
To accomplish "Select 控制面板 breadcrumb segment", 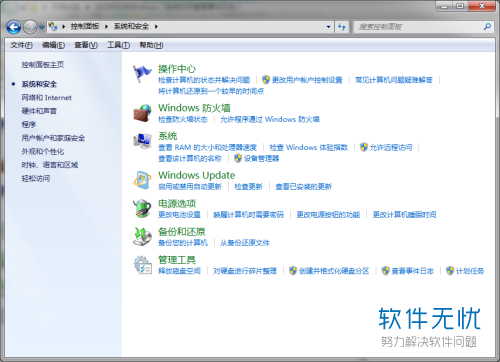I will [x=85, y=26].
